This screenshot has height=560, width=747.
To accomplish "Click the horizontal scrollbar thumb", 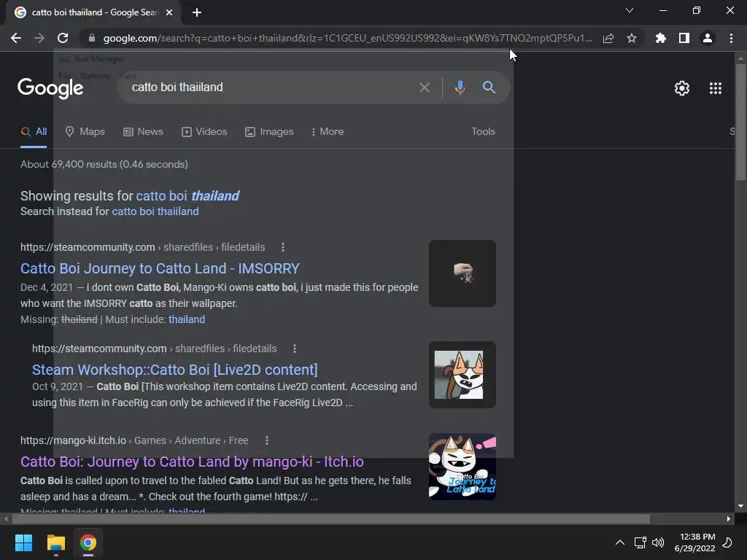I will coord(330,518).
